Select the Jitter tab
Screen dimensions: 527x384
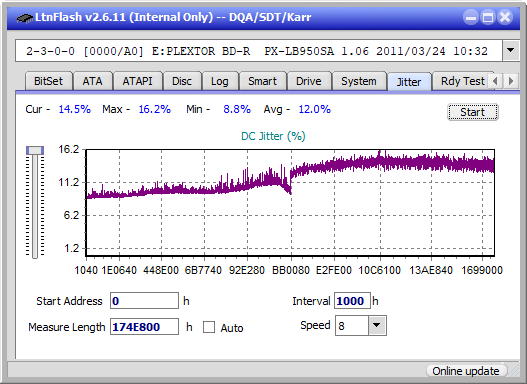pyautogui.click(x=409, y=82)
